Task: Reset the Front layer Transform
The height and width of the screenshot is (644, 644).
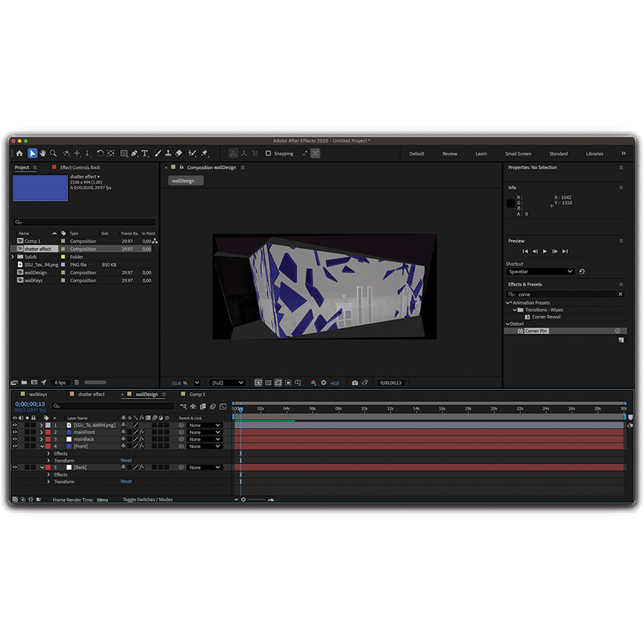Action: point(126,460)
